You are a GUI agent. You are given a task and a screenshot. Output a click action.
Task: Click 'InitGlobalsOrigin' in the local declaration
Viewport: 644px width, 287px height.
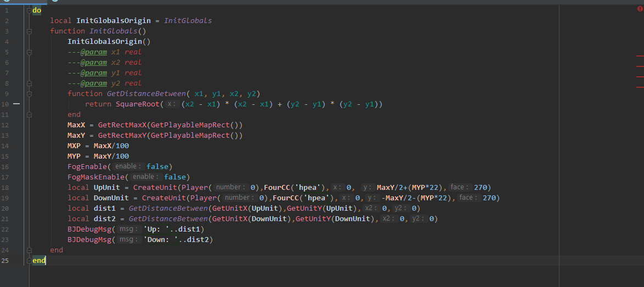[114, 20]
